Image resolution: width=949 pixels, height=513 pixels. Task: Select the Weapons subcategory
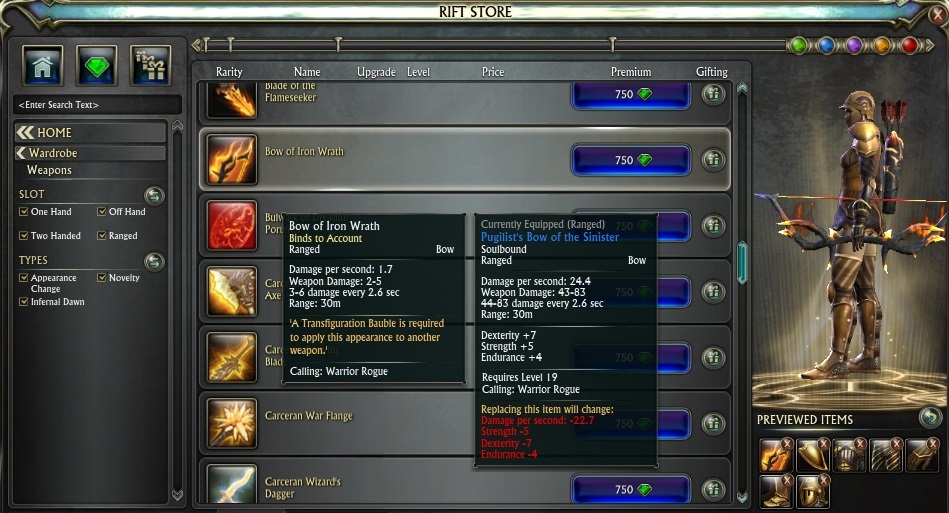pos(49,170)
